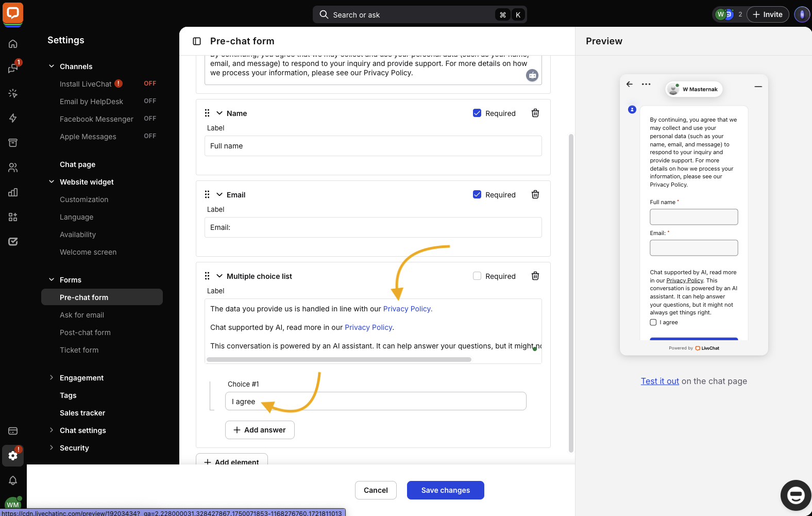Click the vertical scrollbar of the form panel
The width and height of the screenshot is (812, 516).
(571, 293)
